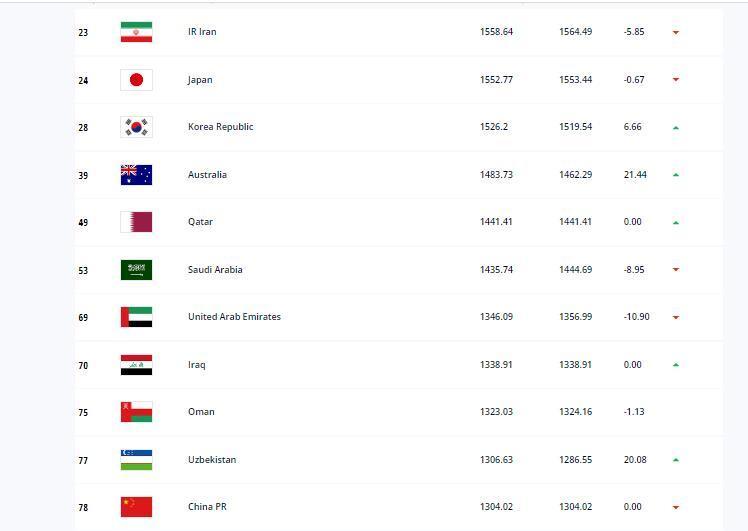
Task: Select the Uzbekistan flag icon
Action: 136,459
